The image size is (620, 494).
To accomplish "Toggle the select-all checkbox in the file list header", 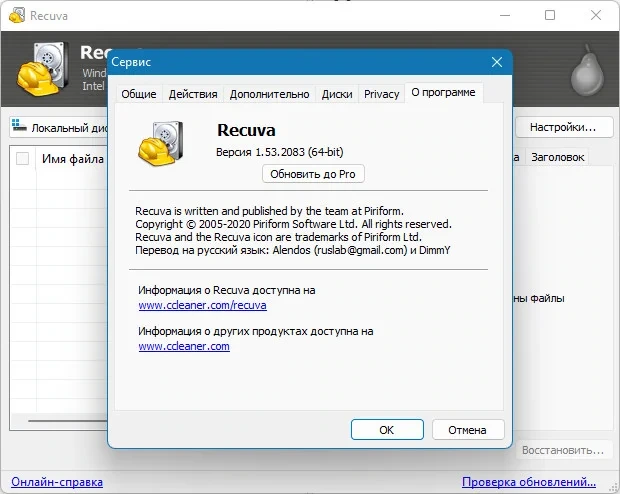I will tap(23, 159).
